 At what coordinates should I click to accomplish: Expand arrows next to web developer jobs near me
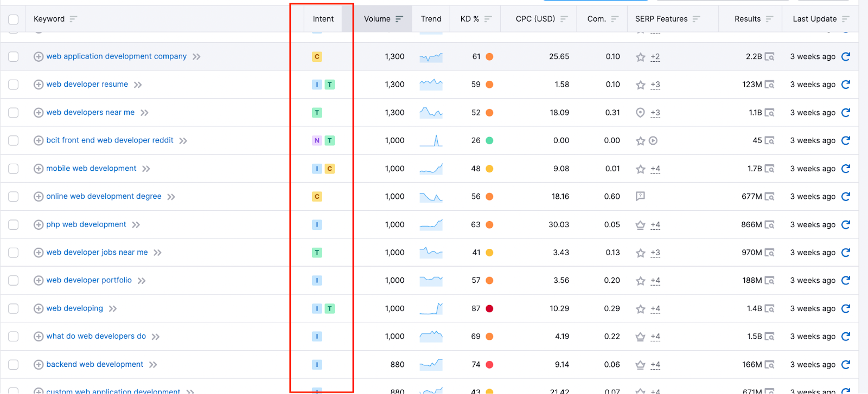(157, 253)
